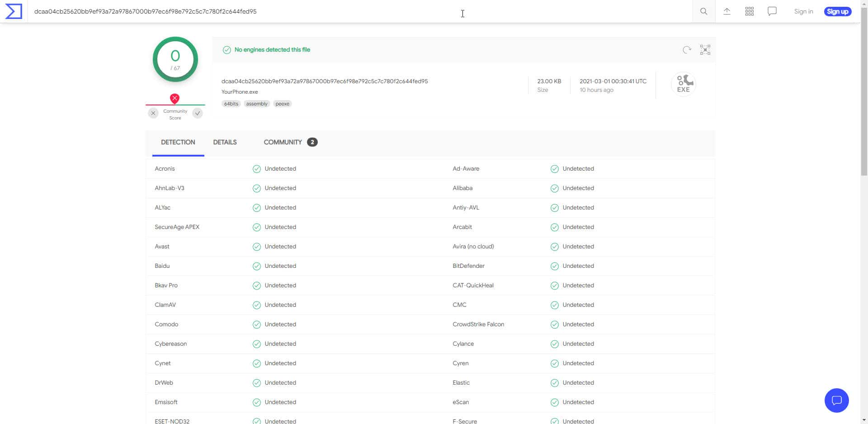
Task: Click Acronis undetected check icon
Action: click(256, 169)
